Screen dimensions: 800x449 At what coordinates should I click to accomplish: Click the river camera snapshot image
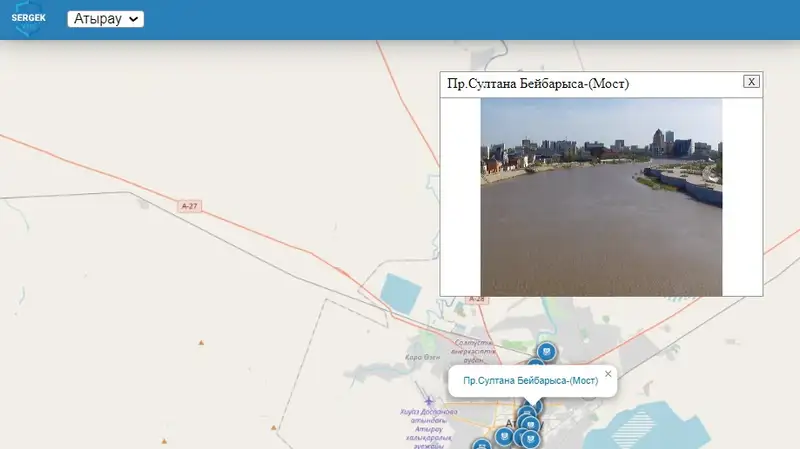pyautogui.click(x=601, y=197)
